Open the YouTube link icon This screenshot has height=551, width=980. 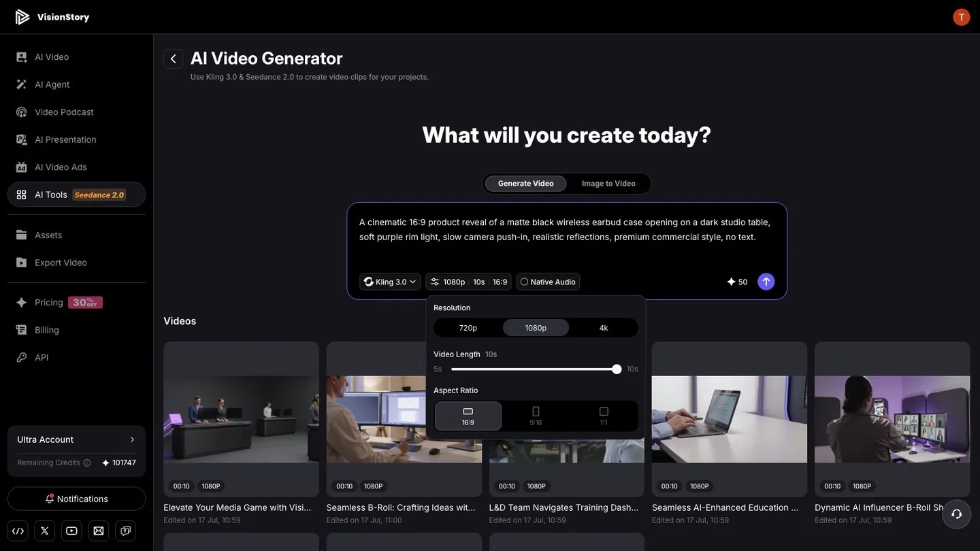coord(71,531)
